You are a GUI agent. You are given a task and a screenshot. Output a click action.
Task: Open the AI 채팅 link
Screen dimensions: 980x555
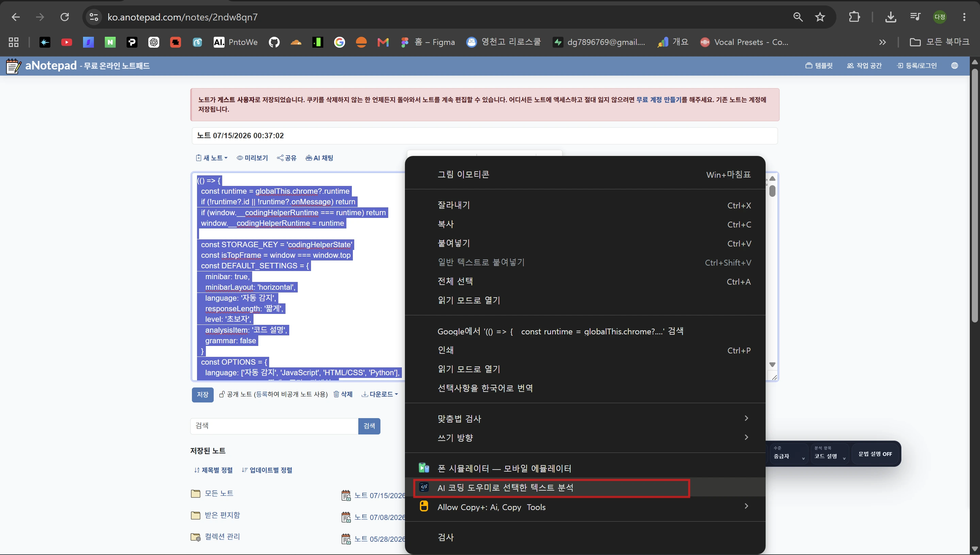coord(320,158)
